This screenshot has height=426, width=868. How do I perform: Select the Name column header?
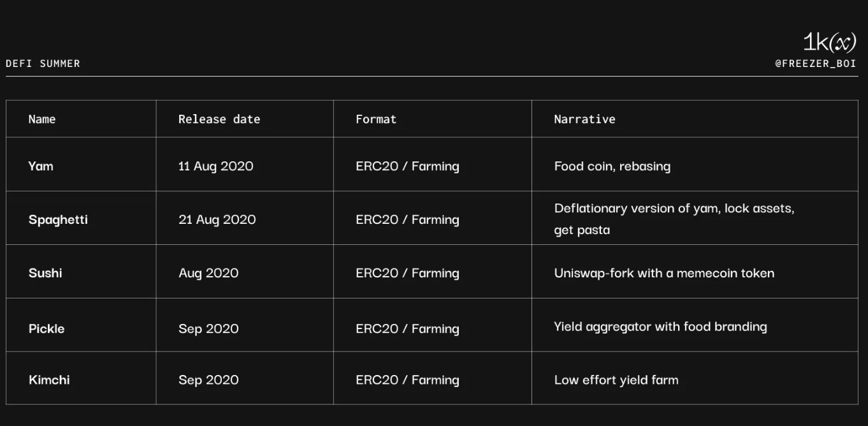(x=42, y=119)
